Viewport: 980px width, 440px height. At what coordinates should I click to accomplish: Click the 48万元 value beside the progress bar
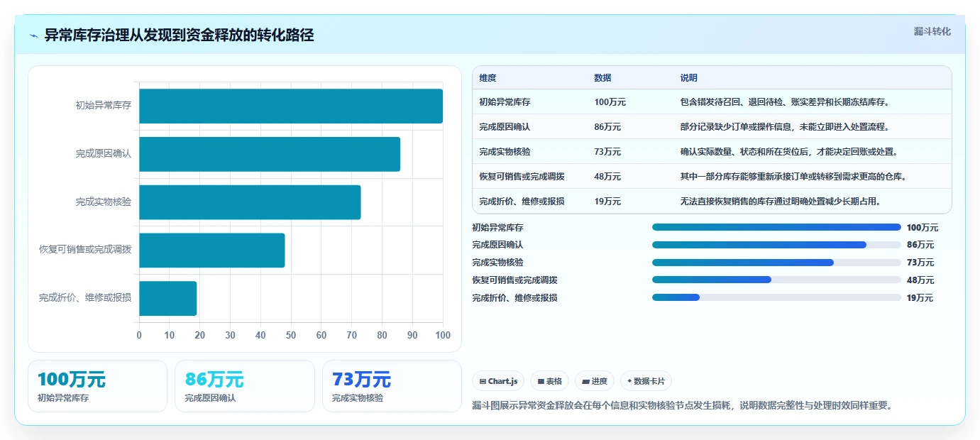pos(920,280)
